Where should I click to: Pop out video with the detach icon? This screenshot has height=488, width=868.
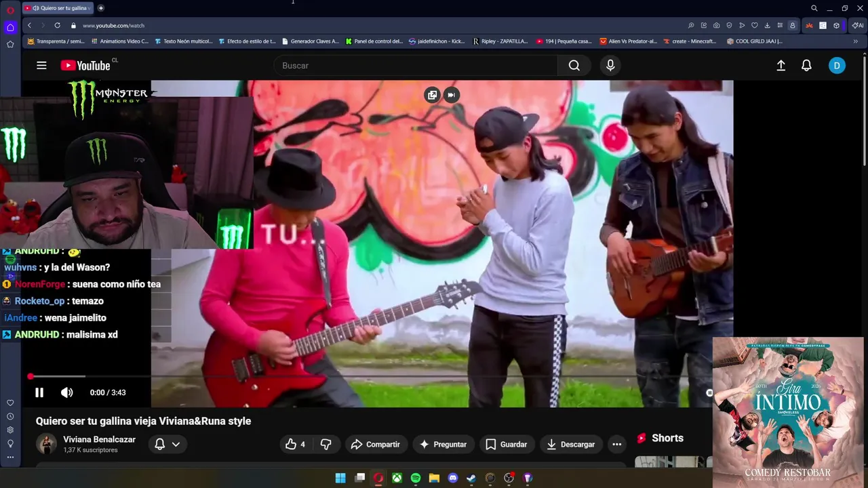point(432,95)
